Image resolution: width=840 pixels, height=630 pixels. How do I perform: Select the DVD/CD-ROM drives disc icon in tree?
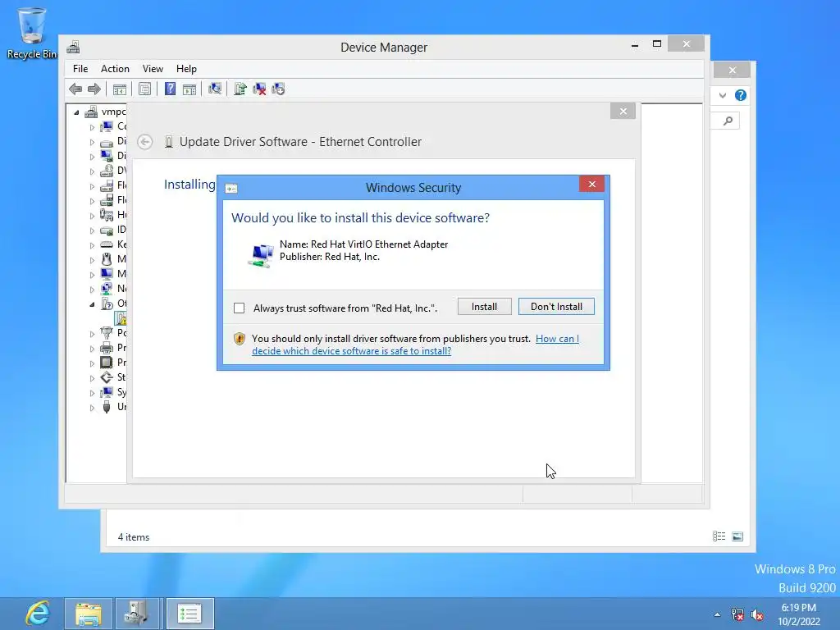pos(107,171)
